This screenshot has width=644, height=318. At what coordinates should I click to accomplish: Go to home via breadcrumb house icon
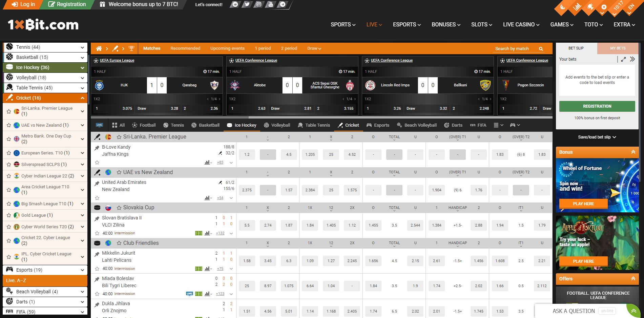pyautogui.click(x=99, y=48)
